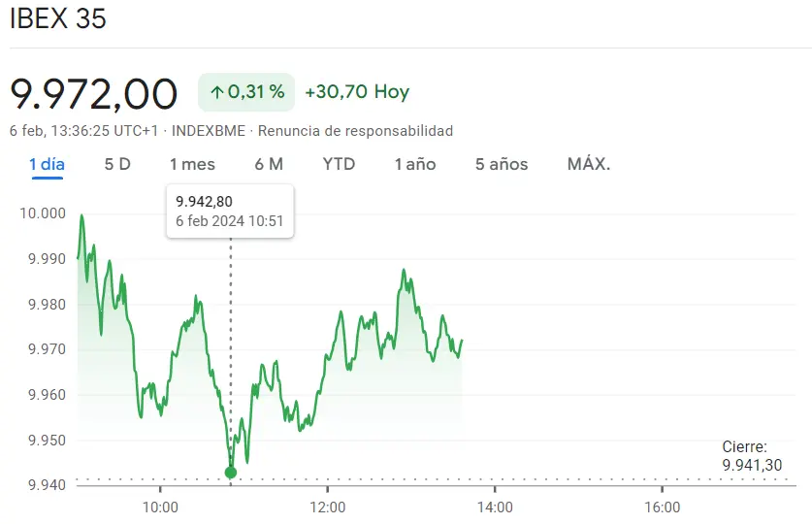Select the YTD tab
Viewport: 812px width, 524px height.
(339, 164)
